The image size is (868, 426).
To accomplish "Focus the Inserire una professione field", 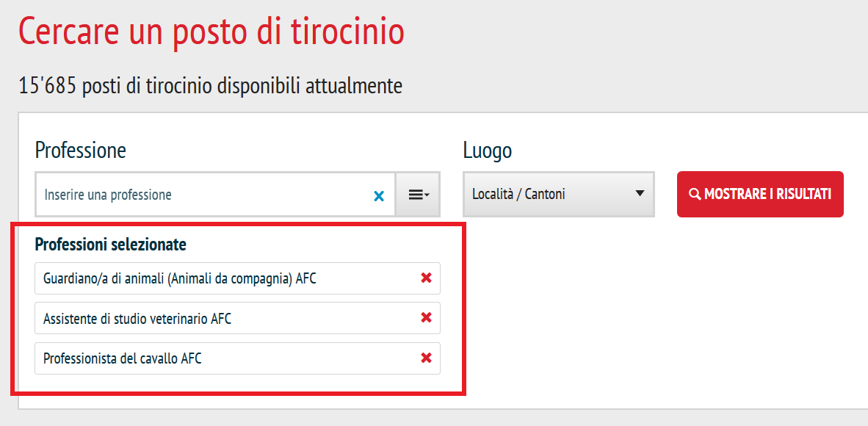I will click(x=215, y=195).
